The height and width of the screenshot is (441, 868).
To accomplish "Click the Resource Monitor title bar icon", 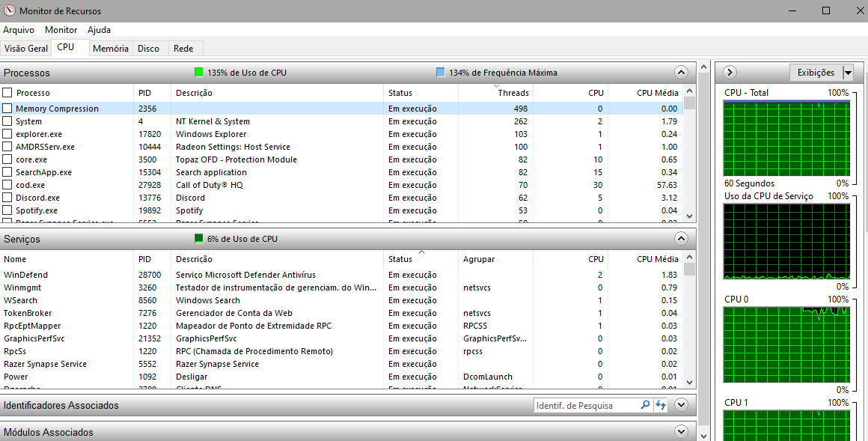I will pos(10,10).
